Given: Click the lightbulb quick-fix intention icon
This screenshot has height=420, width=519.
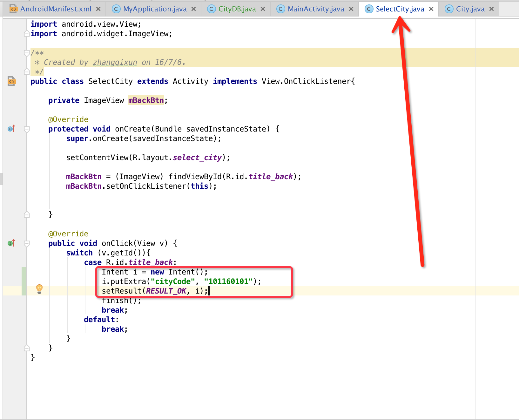Looking at the screenshot, I should [x=39, y=288].
